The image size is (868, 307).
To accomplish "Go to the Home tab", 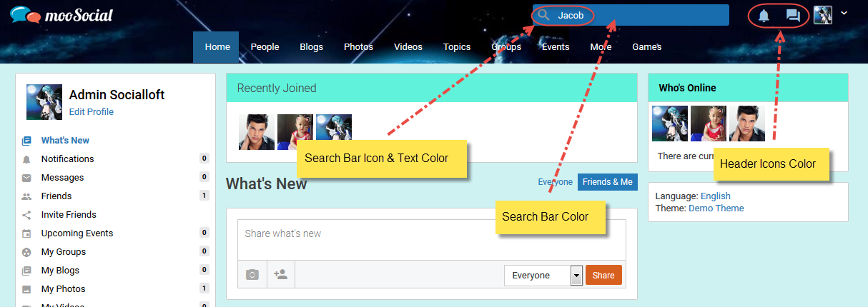I will pos(217,47).
